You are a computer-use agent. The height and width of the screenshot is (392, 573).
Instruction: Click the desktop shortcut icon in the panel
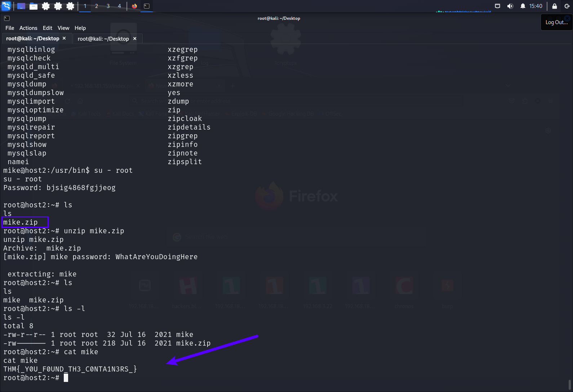[x=21, y=6]
